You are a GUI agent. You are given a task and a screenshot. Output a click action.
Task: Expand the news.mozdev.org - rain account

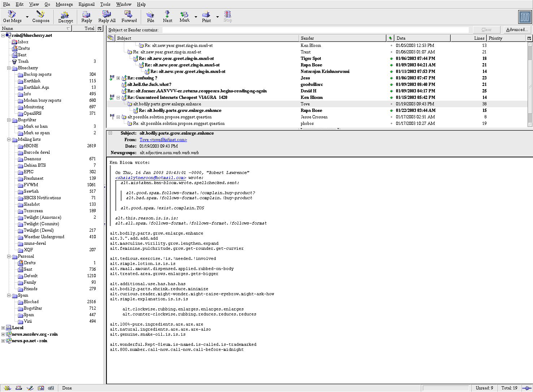tap(3, 334)
